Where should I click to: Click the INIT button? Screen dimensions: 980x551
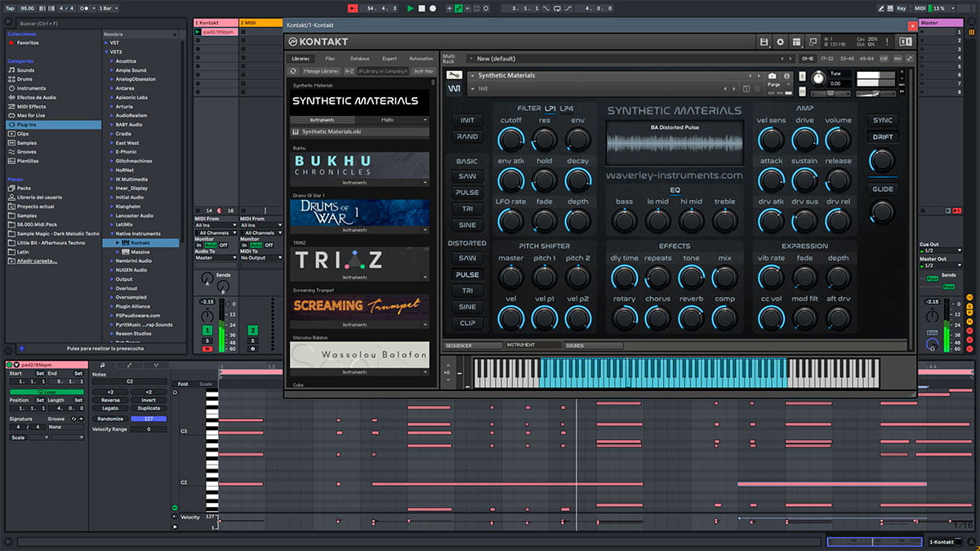click(x=467, y=120)
